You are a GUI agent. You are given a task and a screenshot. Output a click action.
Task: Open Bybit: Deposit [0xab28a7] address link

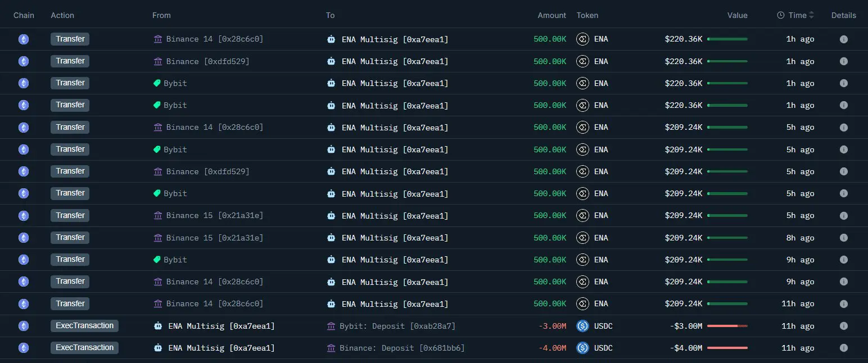tap(397, 326)
